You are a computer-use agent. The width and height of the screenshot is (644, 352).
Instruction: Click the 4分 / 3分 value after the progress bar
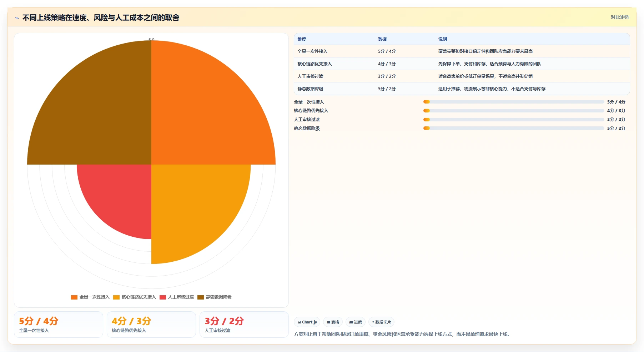(x=616, y=111)
